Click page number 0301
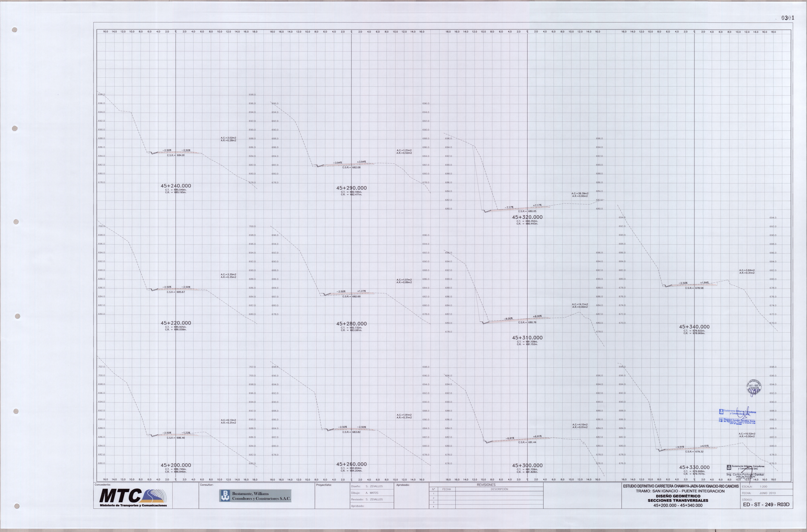The image size is (807, 532). coord(788,18)
